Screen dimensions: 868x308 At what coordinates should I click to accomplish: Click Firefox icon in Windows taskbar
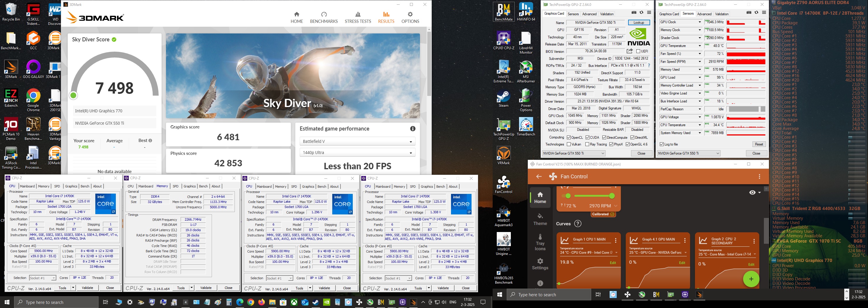tap(262, 302)
